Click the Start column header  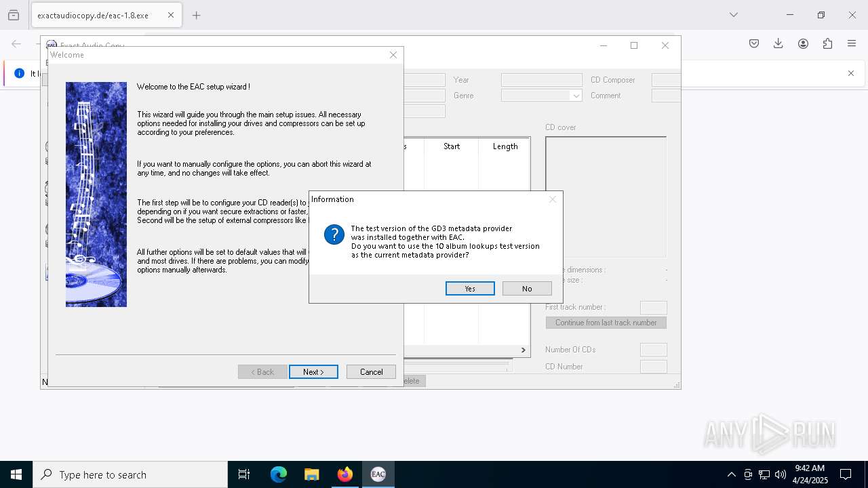coord(452,146)
